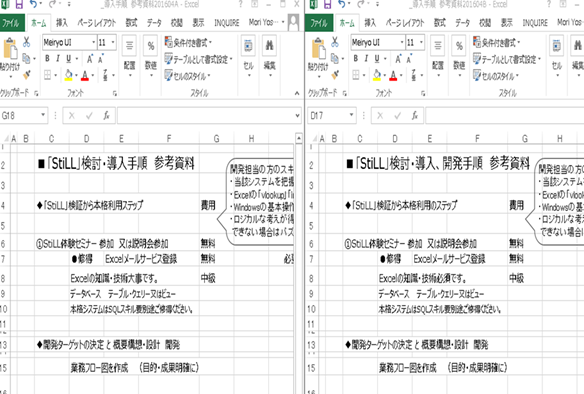This screenshot has width=584, height=394.
Task: Increase font size in left window
Action: [x=89, y=59]
